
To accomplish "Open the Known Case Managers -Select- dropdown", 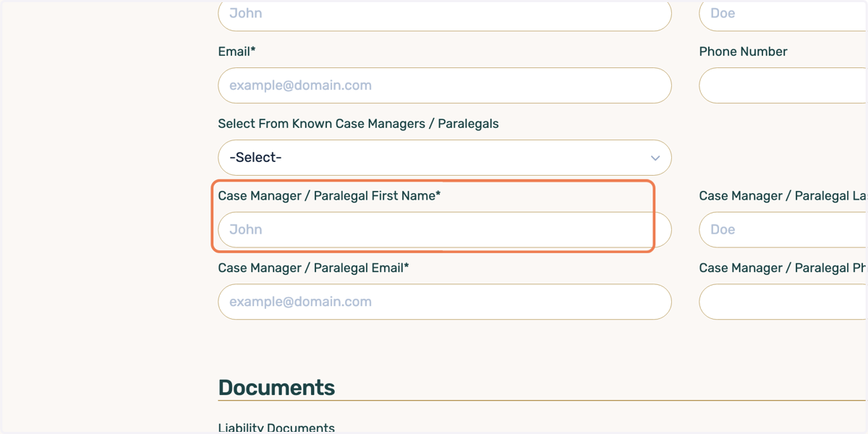I will pos(444,158).
